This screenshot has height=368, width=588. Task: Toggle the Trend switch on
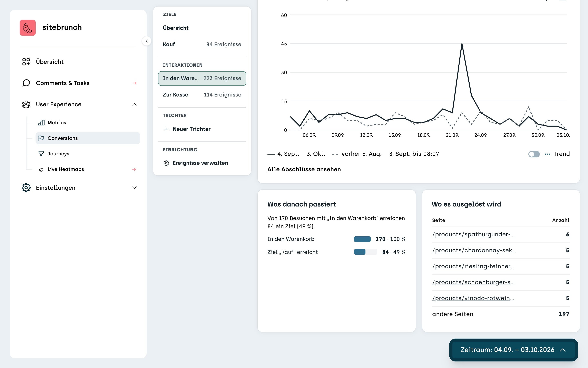534,154
